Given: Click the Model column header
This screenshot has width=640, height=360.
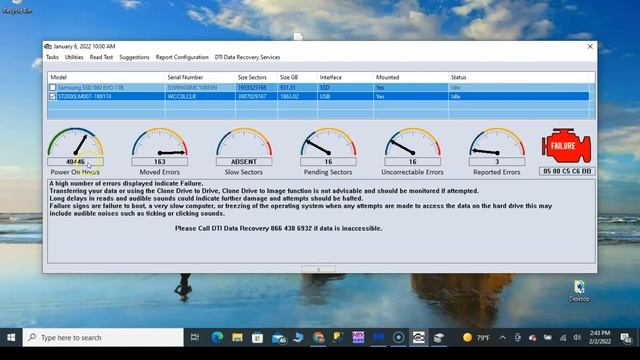Looking at the screenshot, I should (x=107, y=77).
